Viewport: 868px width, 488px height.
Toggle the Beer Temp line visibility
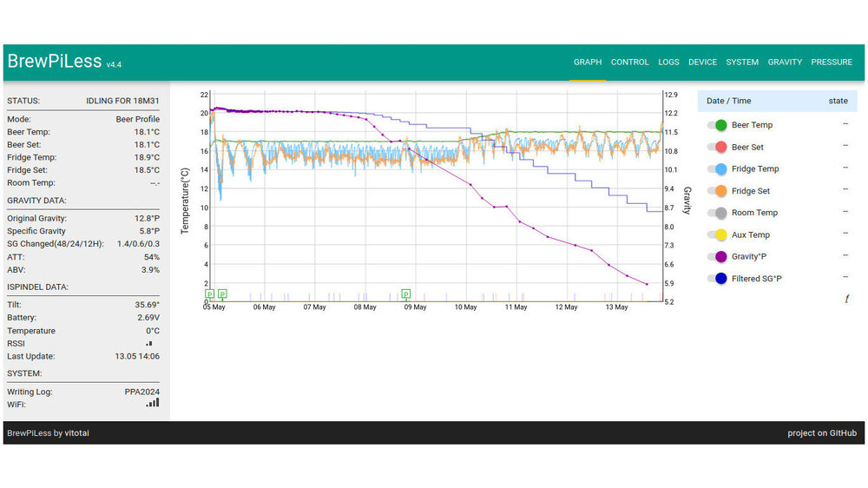[717, 125]
